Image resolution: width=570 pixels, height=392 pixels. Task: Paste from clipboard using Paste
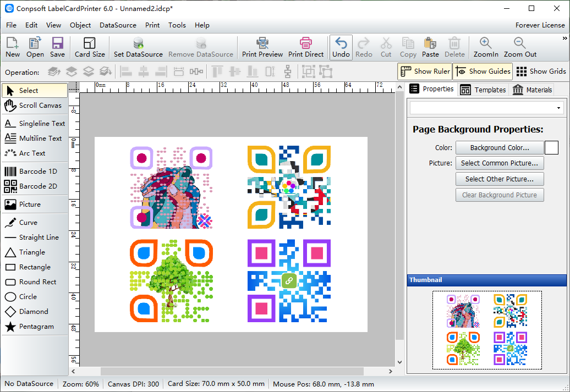coord(430,47)
